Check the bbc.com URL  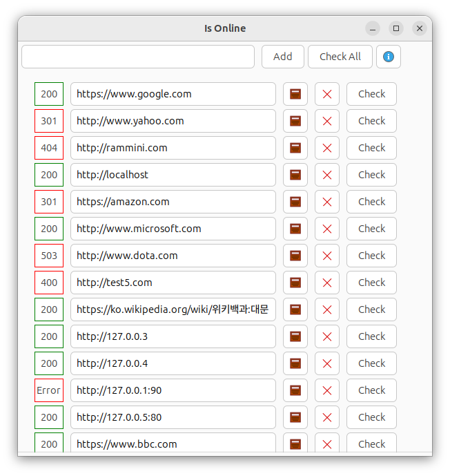point(371,444)
